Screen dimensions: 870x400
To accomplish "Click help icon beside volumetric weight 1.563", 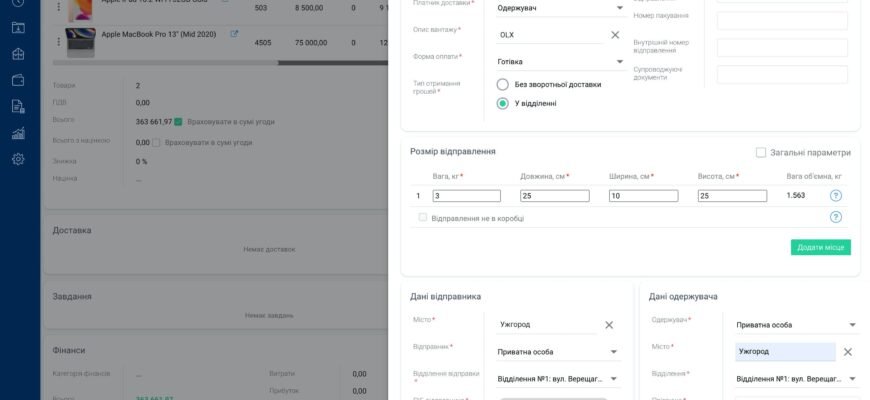I will point(836,196).
